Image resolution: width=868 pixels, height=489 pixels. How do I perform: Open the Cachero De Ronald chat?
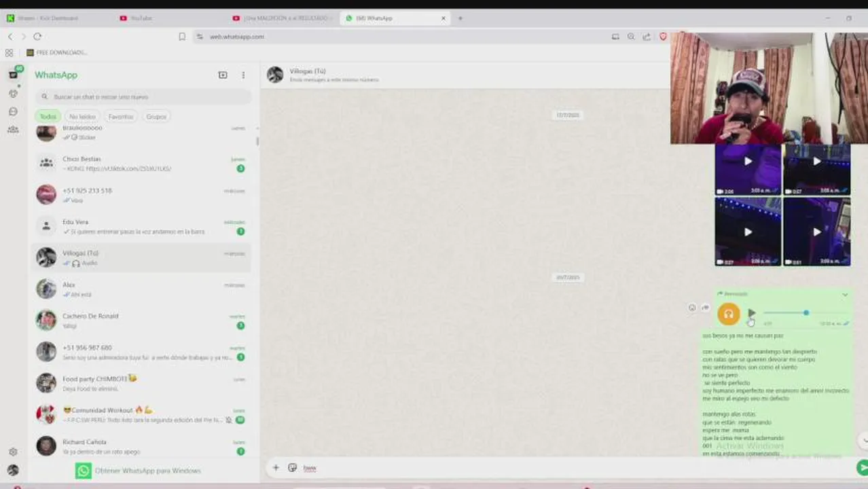141,321
